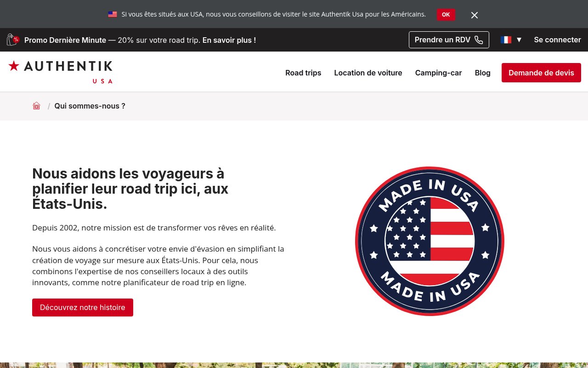
Task: Open the Camping-car menu item
Action: [x=438, y=73]
